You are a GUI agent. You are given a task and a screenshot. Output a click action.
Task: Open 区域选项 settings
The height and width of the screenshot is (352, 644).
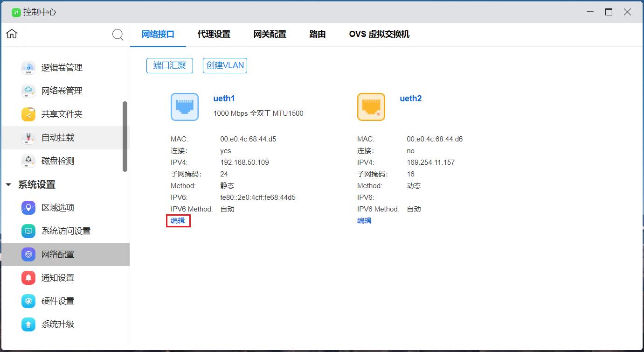[x=58, y=208]
